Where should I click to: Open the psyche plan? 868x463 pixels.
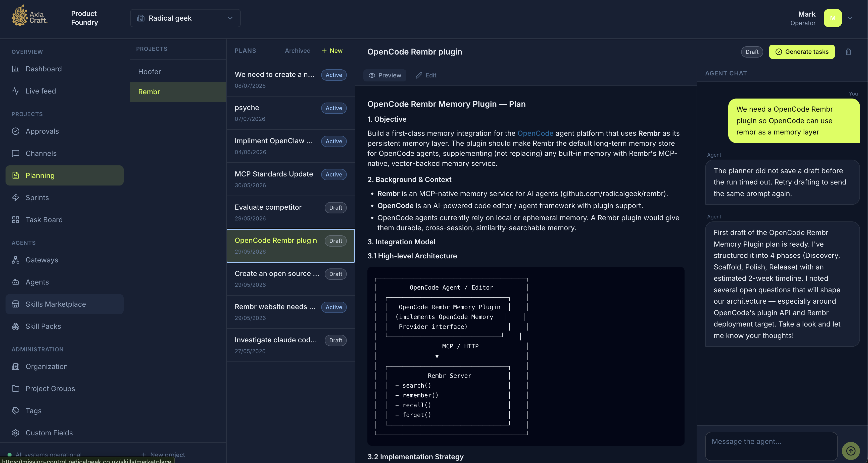click(291, 113)
